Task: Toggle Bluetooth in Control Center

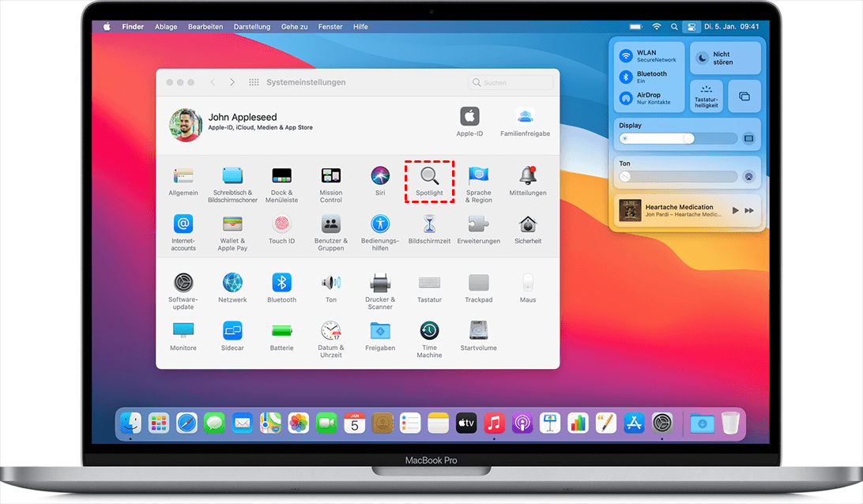Action: coord(626,77)
